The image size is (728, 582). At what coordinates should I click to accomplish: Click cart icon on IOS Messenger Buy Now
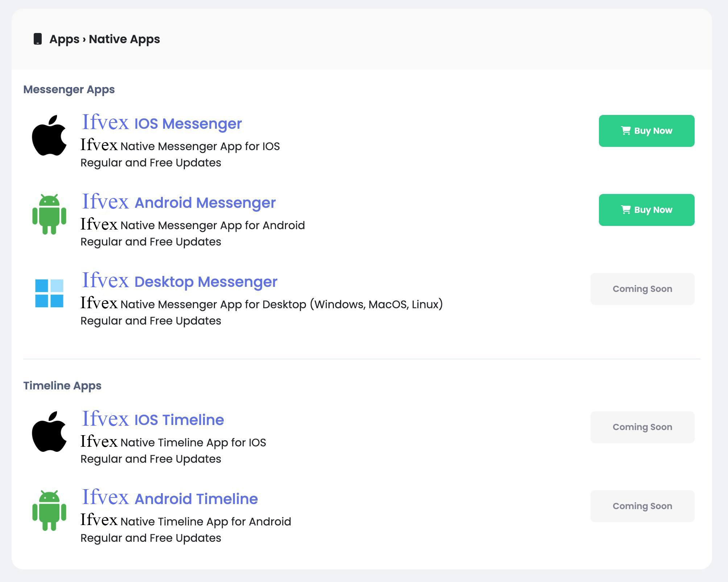coord(626,131)
